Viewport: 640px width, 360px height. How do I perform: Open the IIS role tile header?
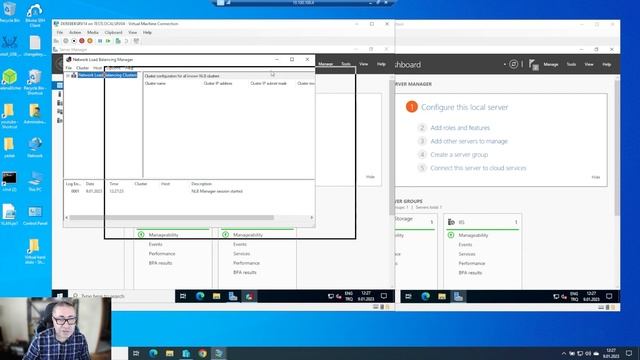coord(482,222)
